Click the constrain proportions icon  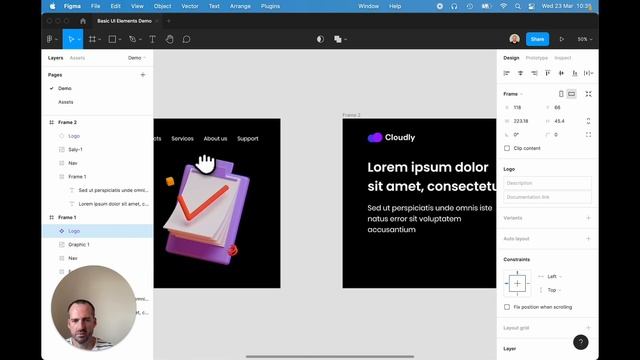588,121
